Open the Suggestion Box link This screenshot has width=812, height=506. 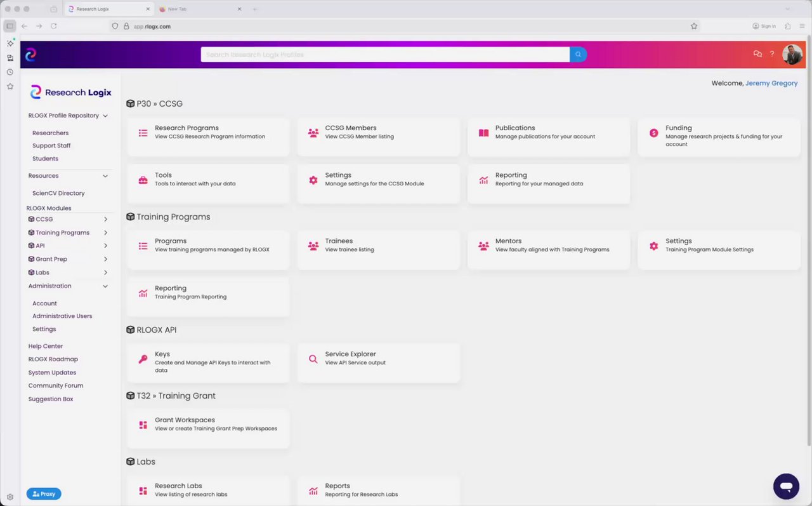tap(51, 399)
